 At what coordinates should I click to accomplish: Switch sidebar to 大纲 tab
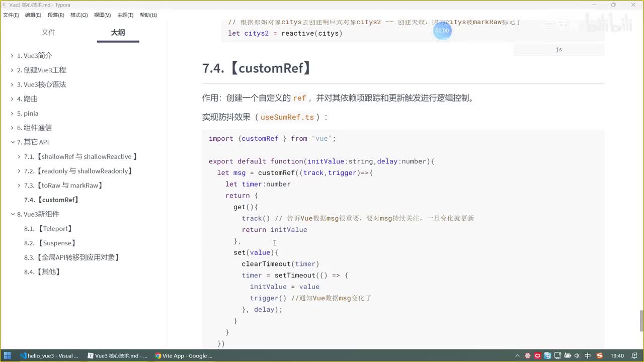click(x=118, y=32)
